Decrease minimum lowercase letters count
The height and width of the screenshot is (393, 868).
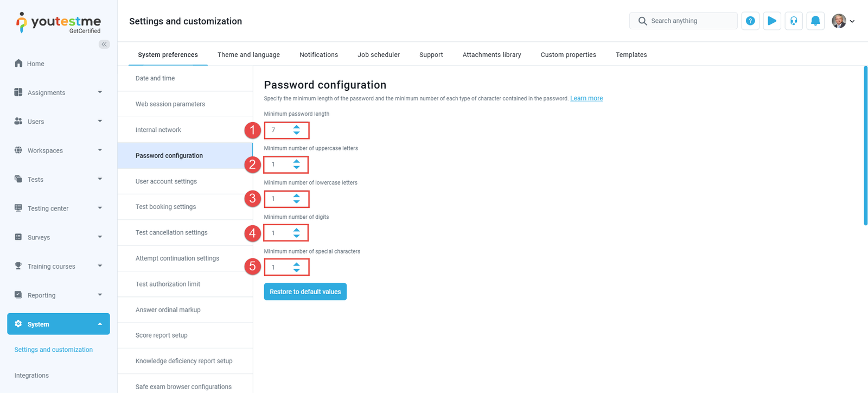[297, 202]
